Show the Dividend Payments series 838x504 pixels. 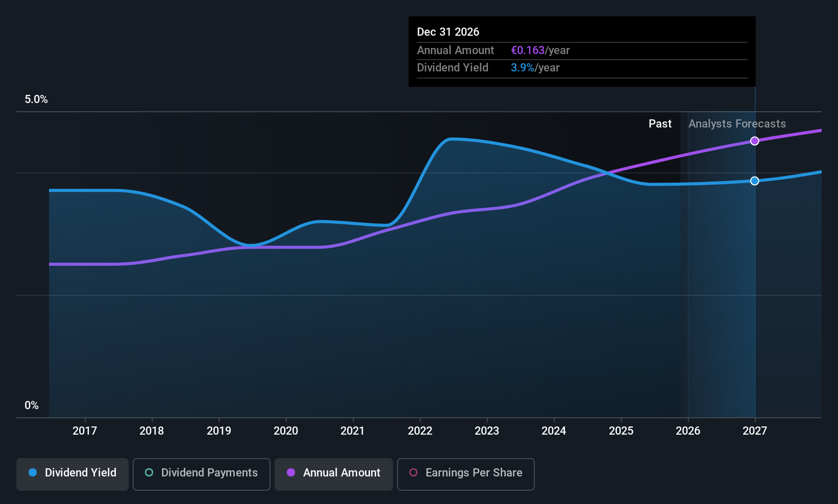(201, 474)
